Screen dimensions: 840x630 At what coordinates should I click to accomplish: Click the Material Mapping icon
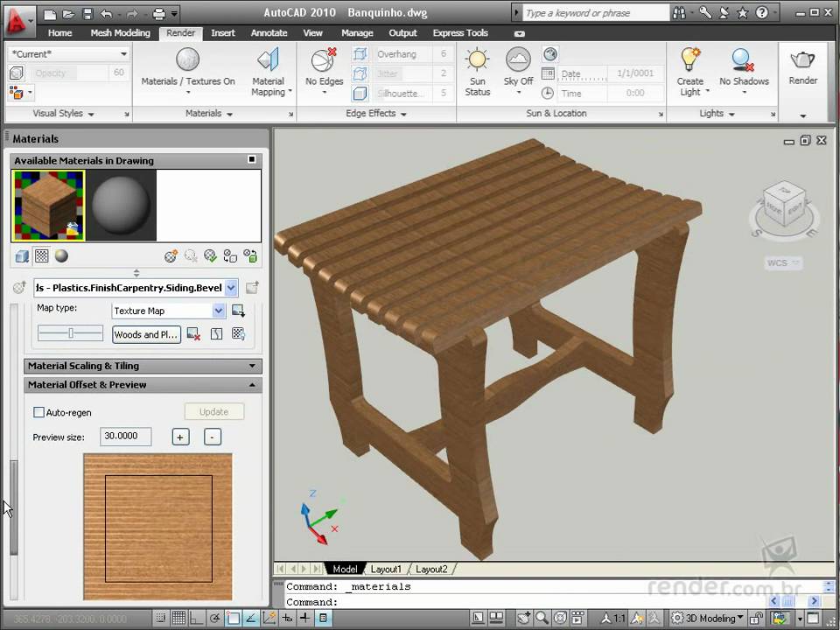(268, 61)
